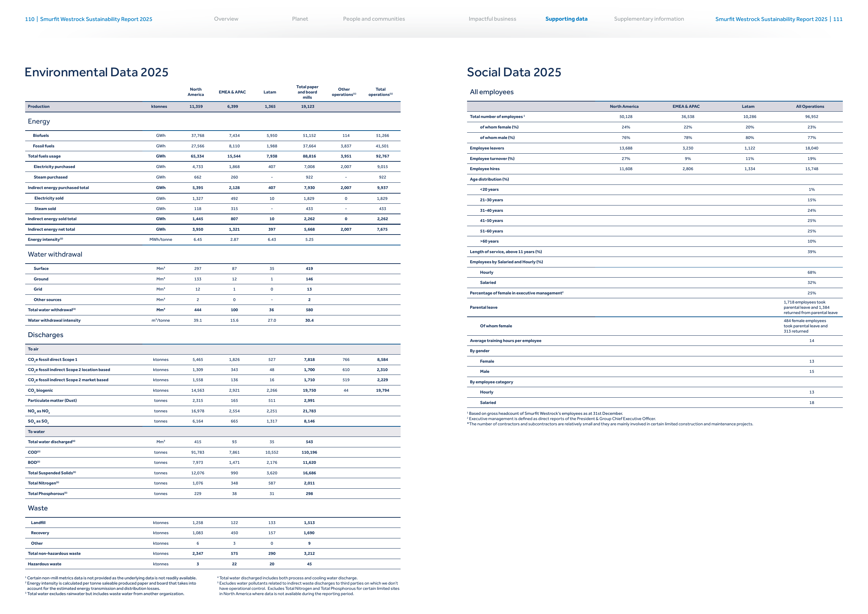Click the EMEA & APAC environmental column header

[x=232, y=92]
